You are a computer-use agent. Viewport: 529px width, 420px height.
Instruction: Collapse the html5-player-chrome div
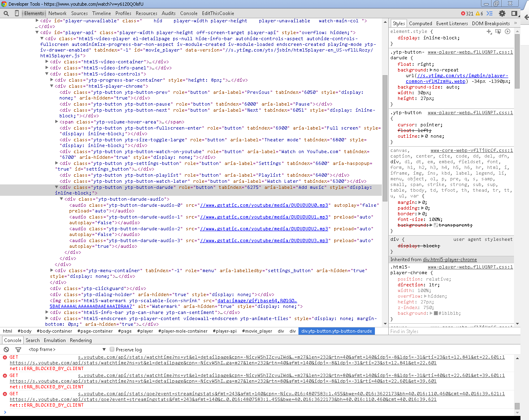point(52,86)
